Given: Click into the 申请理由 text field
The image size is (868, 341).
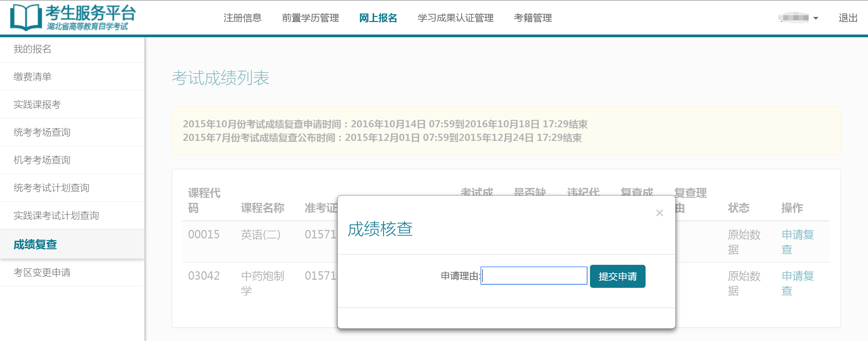Looking at the screenshot, I should (534, 276).
